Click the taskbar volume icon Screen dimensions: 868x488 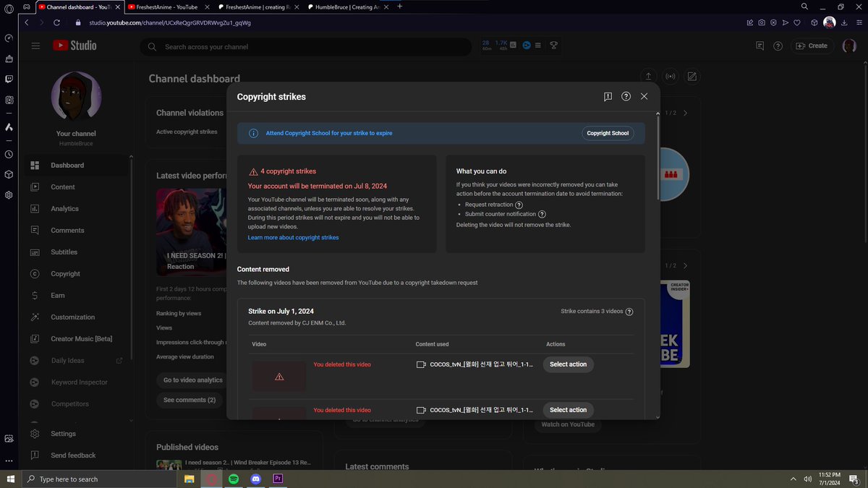pos(807,479)
